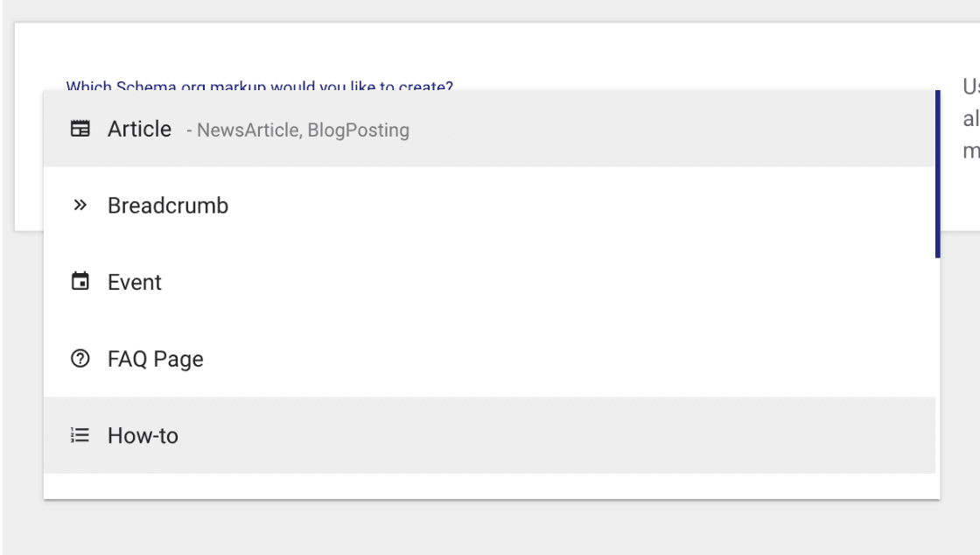Click the cut-off help text at right edge
The width and height of the screenshot is (980, 555).
click(969, 119)
